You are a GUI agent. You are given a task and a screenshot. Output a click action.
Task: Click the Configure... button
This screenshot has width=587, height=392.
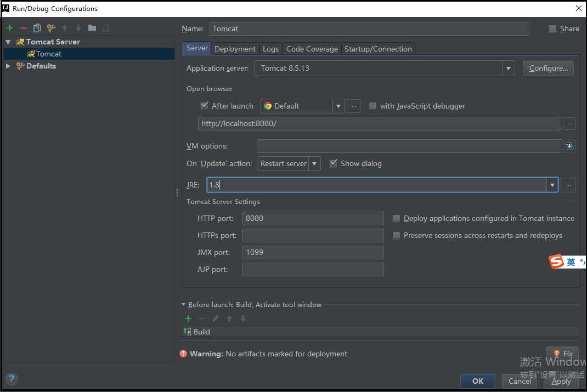pyautogui.click(x=549, y=69)
